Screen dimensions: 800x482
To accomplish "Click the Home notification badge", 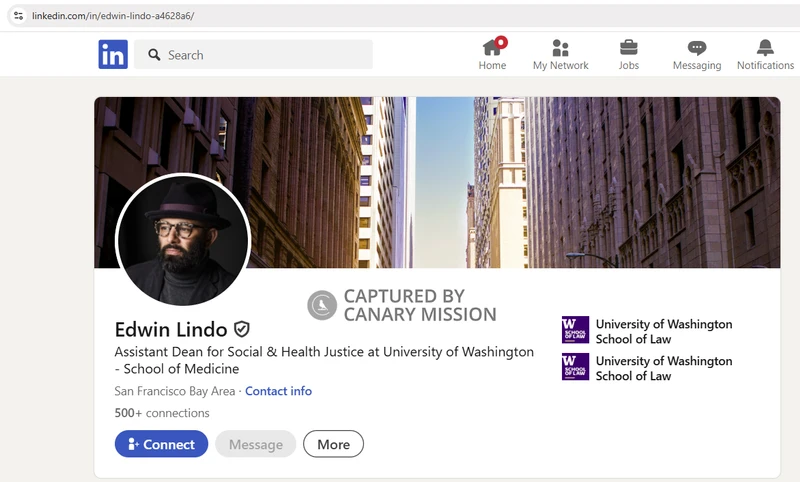I will 501,42.
